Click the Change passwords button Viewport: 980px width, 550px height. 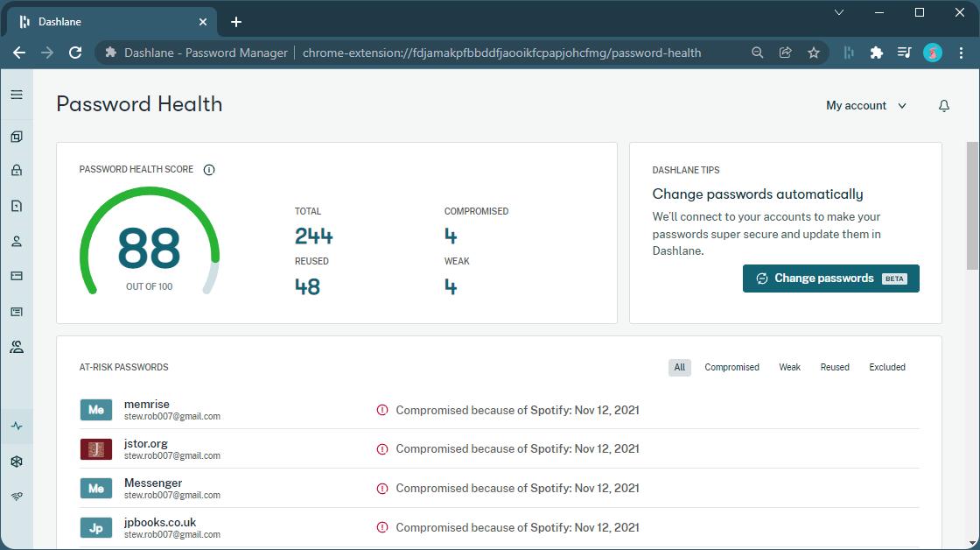[x=830, y=279]
